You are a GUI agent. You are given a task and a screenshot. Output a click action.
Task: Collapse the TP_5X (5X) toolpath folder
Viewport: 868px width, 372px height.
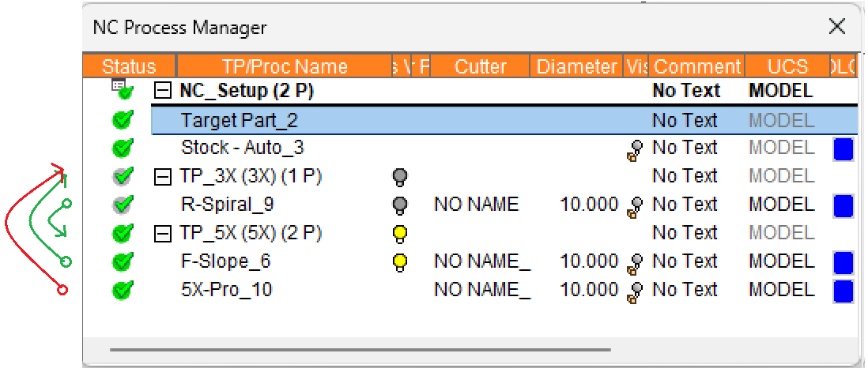click(162, 234)
